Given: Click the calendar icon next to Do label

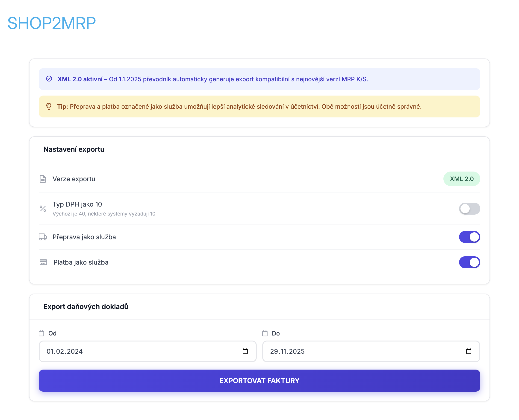Looking at the screenshot, I should click(265, 333).
